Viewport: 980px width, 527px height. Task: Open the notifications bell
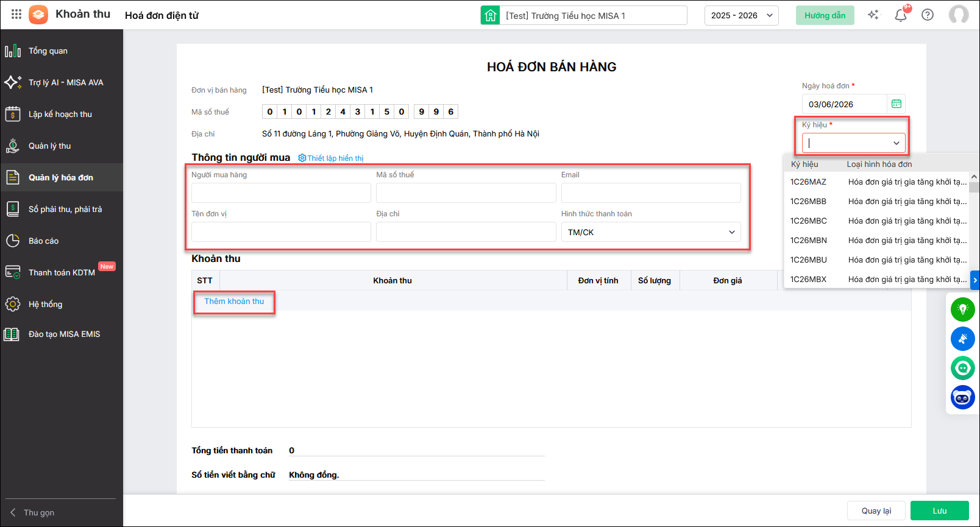pyautogui.click(x=901, y=15)
